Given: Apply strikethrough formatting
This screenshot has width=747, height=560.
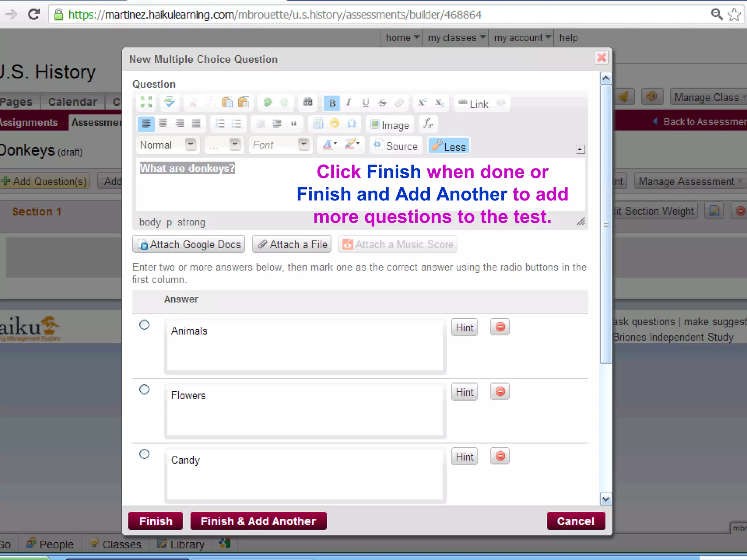Looking at the screenshot, I should (382, 102).
